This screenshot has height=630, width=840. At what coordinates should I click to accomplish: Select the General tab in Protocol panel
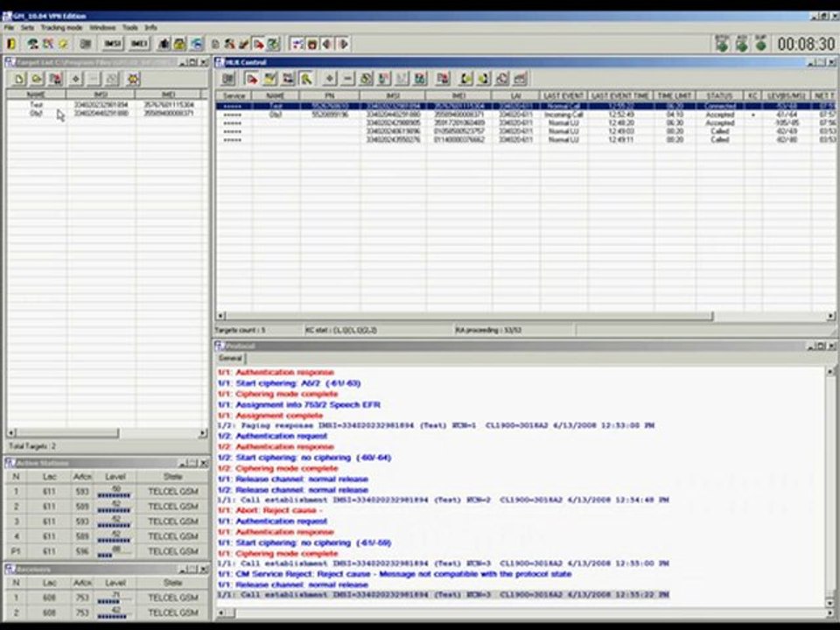[x=230, y=358]
